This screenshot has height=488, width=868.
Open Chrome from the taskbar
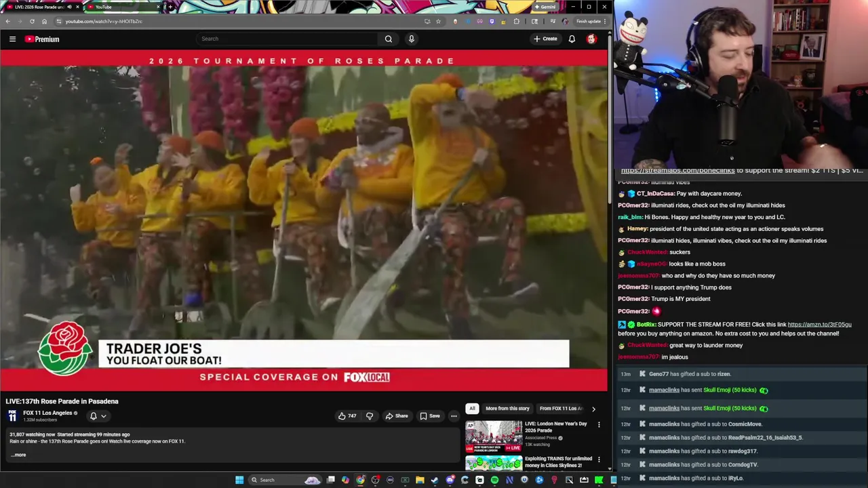[360, 480]
